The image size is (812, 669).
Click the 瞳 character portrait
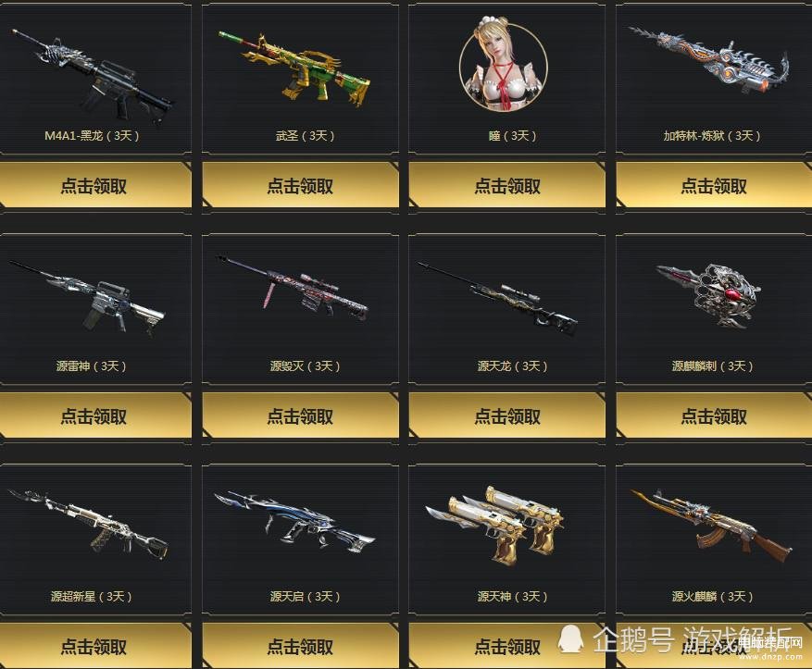(x=504, y=65)
